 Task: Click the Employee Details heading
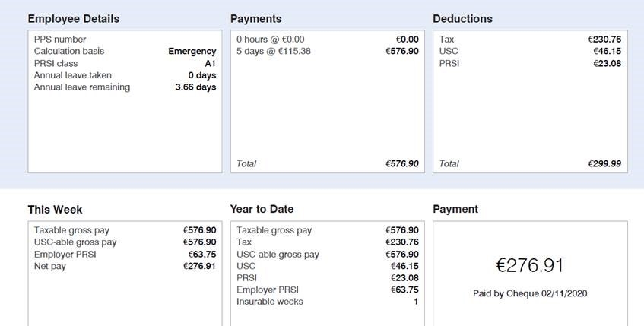(73, 19)
